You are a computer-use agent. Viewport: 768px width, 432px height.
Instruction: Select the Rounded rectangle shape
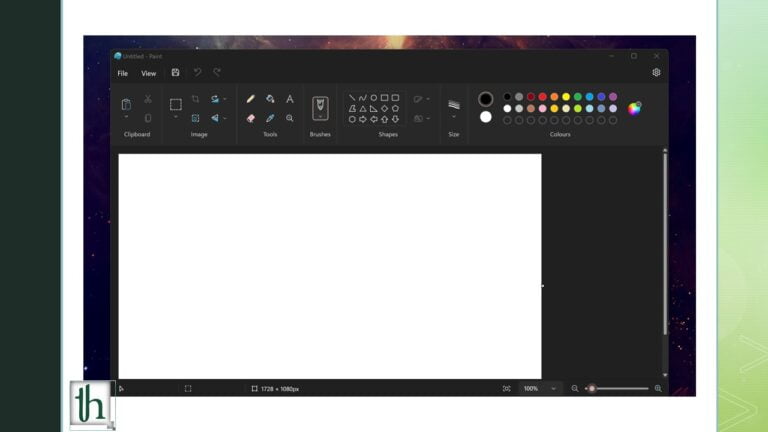pos(395,97)
